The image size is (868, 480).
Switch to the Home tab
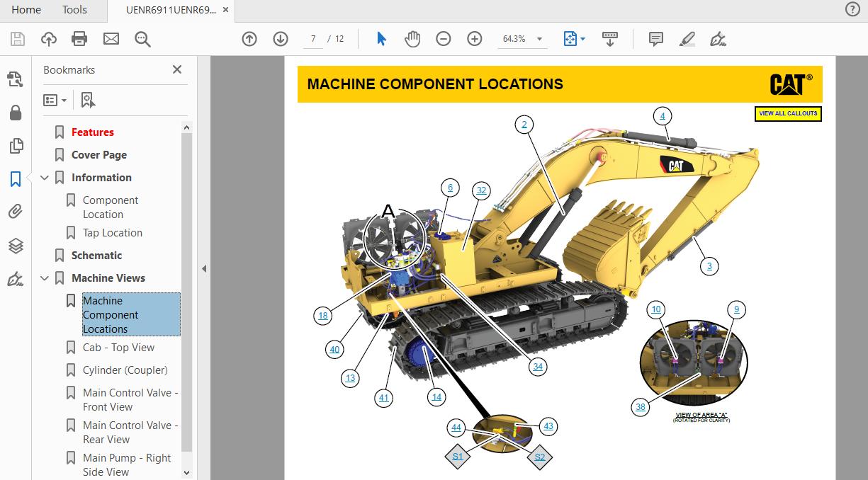coord(26,9)
